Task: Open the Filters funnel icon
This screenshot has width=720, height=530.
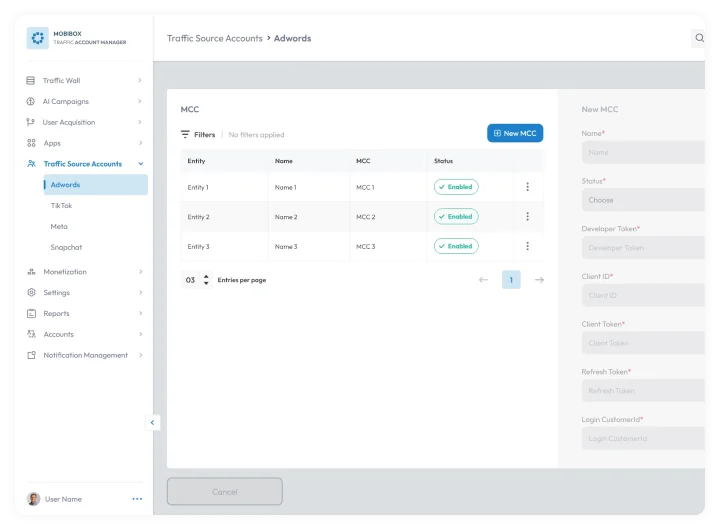Action: tap(185, 134)
